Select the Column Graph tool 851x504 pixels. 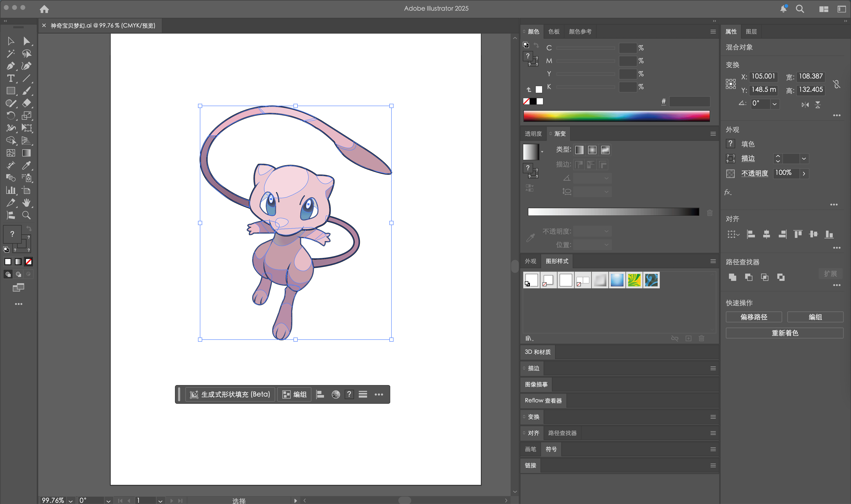tap(11, 190)
